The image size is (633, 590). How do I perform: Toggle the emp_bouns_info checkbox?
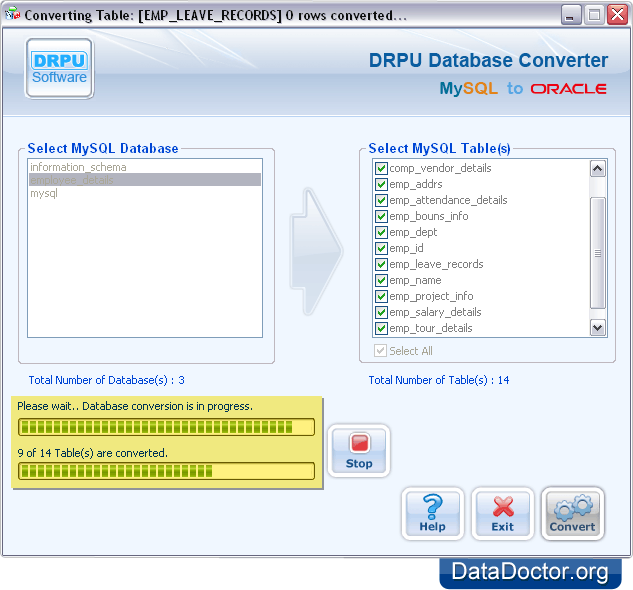click(381, 216)
